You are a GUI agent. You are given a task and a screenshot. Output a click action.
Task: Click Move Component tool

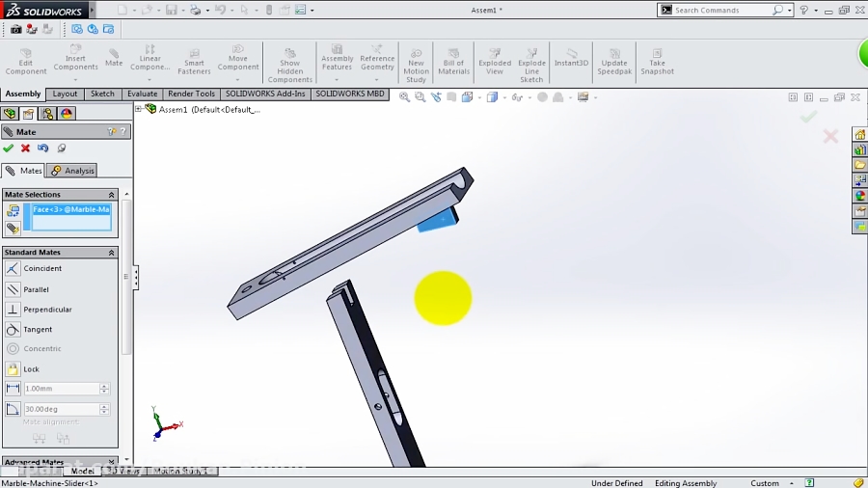237,58
